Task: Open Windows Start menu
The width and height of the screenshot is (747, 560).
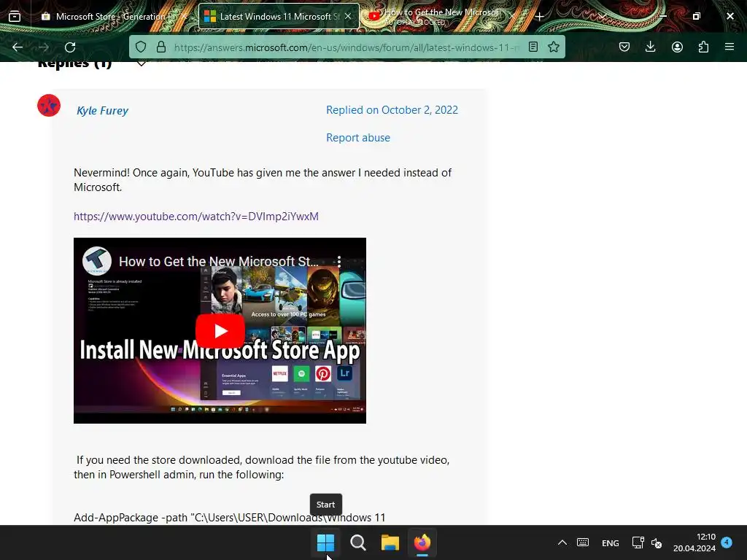Action: pos(326,542)
